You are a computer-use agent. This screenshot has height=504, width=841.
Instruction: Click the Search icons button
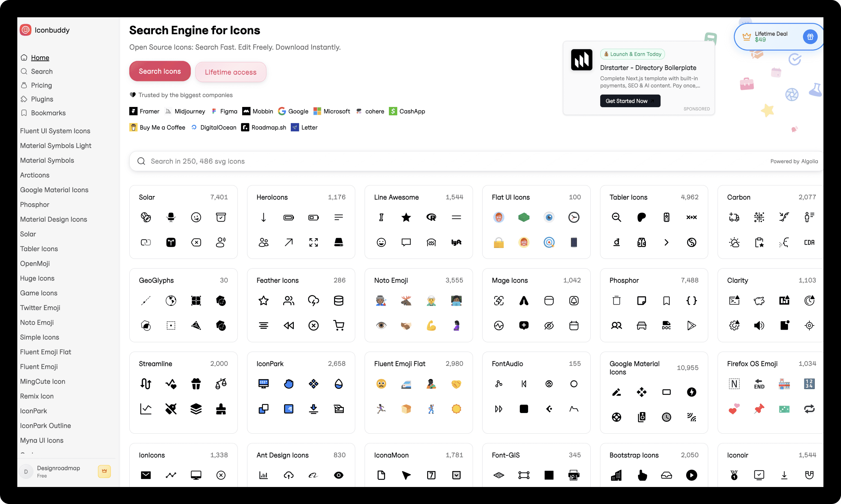click(x=160, y=71)
